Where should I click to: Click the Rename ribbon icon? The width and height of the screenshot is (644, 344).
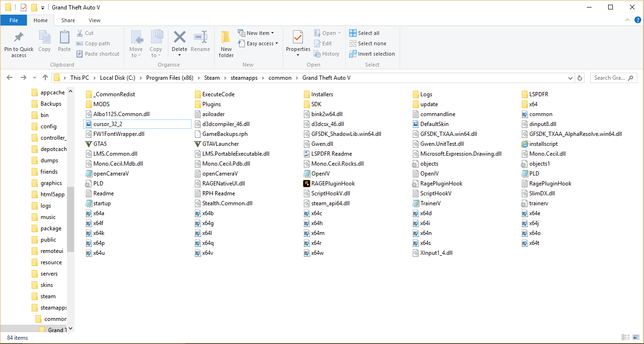click(x=201, y=37)
